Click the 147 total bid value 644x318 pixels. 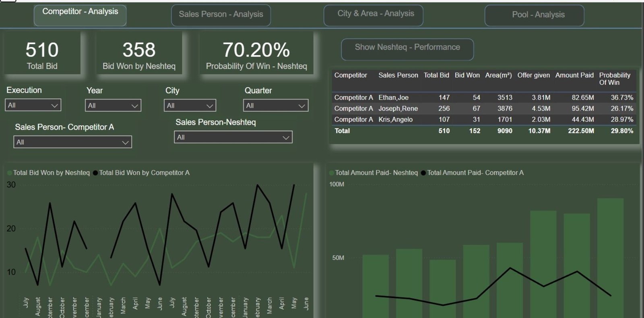tap(444, 97)
